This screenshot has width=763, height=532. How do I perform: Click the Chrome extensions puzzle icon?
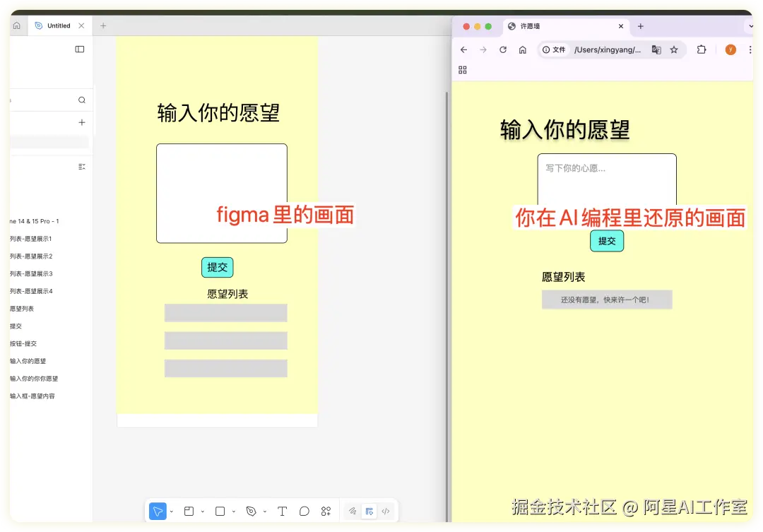[x=700, y=49]
